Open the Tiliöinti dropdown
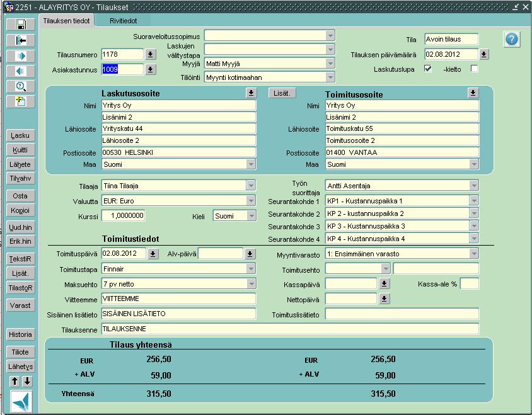This screenshot has width=532, height=415. click(330, 77)
